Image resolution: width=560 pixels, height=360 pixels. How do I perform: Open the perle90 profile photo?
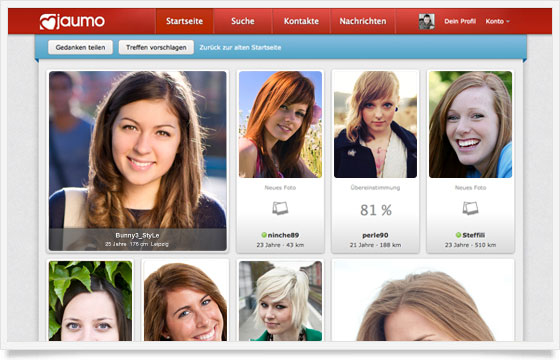pyautogui.click(x=375, y=124)
